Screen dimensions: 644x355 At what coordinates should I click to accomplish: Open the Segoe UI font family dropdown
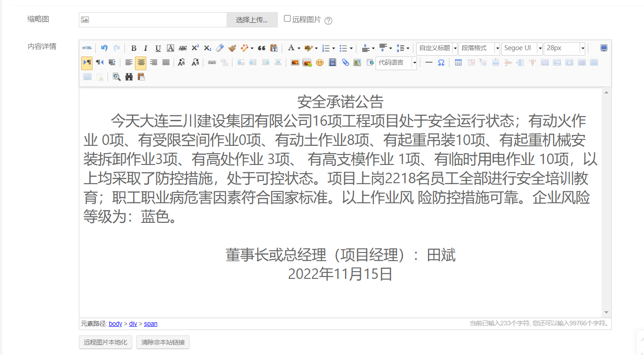pyautogui.click(x=522, y=48)
